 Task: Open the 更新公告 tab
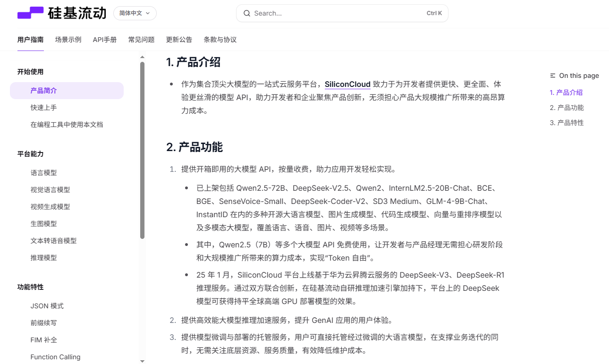click(179, 40)
